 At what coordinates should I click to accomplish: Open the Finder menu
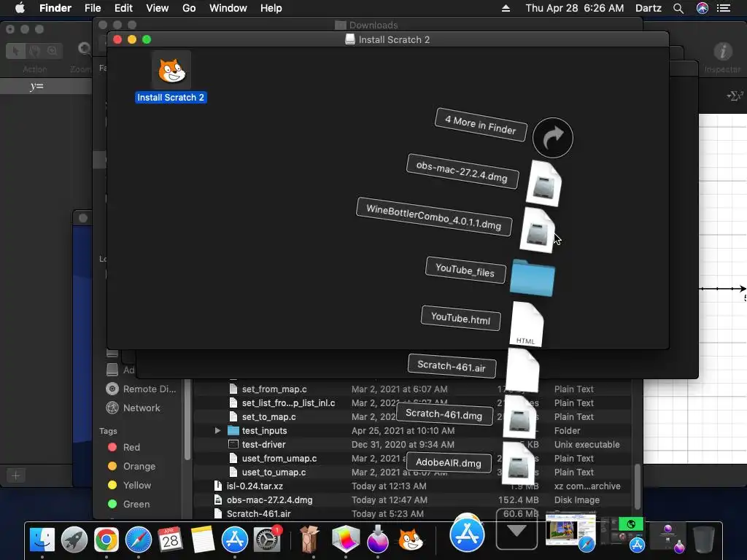coord(55,8)
